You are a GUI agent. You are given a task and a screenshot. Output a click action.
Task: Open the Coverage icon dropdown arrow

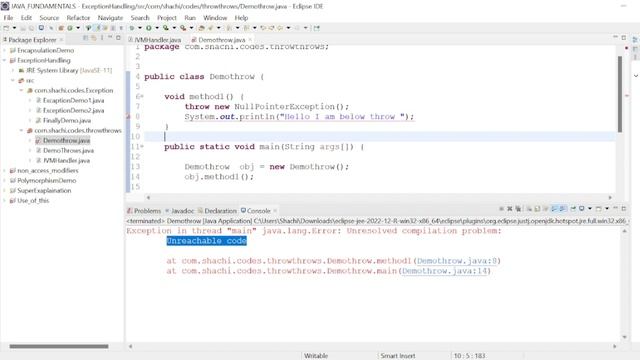point(174,28)
